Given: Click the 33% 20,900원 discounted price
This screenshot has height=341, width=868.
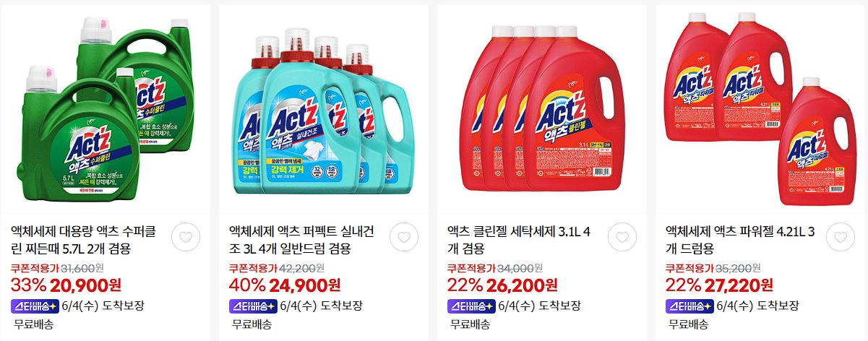Looking at the screenshot, I should (x=65, y=285).
